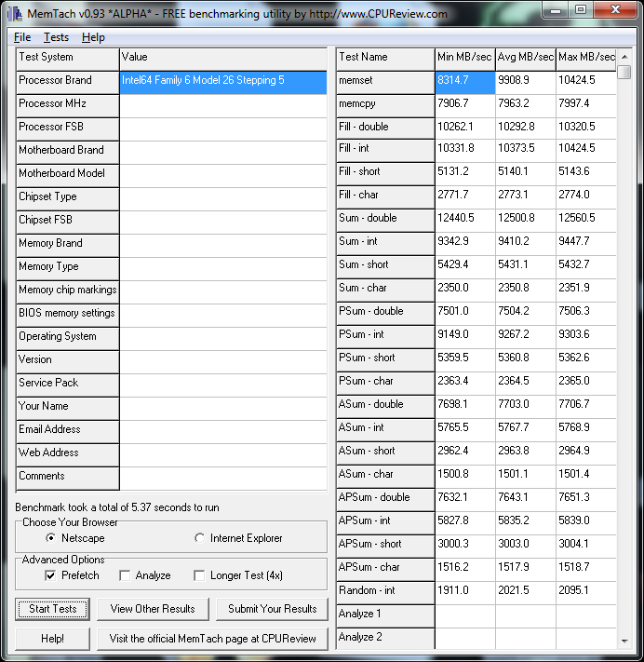The height and width of the screenshot is (662, 644).
Task: Click the Version row label
Action: click(x=68, y=361)
